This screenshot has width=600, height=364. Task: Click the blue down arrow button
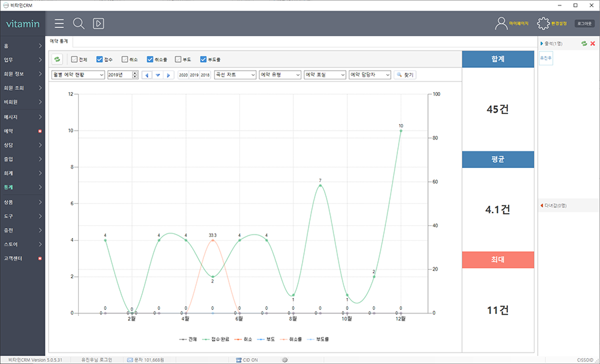coord(157,75)
